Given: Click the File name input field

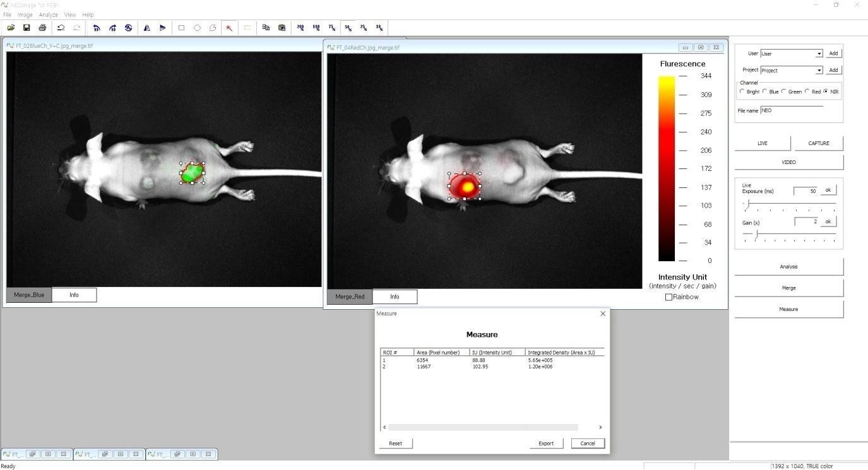Looking at the screenshot, I should [792, 110].
